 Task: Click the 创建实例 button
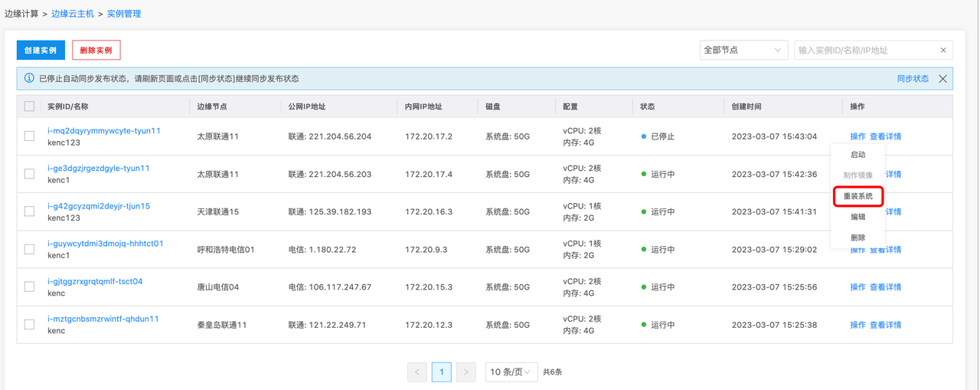[41, 51]
